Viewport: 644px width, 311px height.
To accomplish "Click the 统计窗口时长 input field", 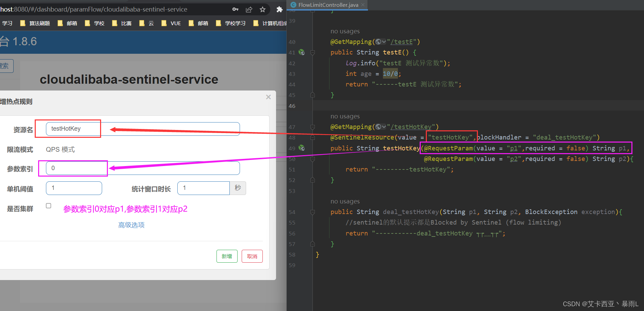I will 204,188.
